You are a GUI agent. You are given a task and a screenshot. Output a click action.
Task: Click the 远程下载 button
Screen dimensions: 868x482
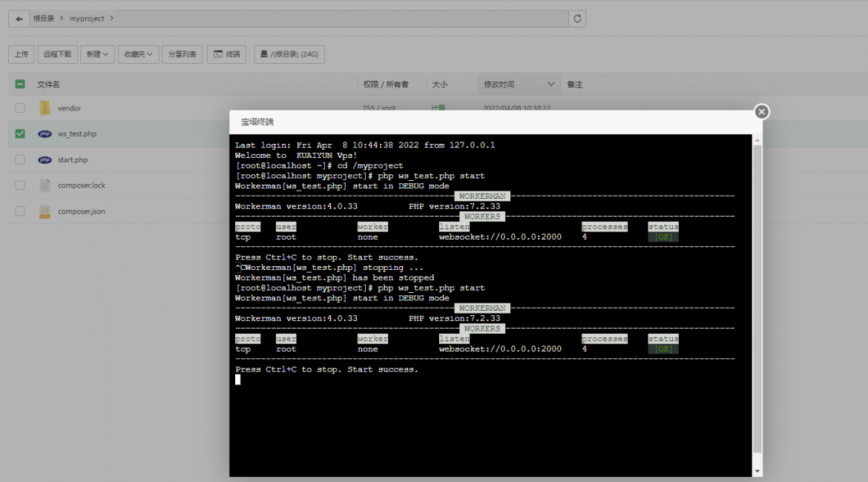[58, 54]
